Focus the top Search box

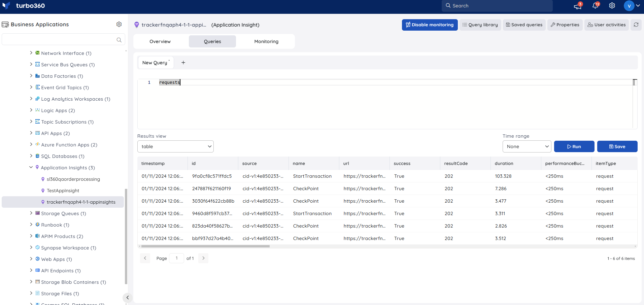point(497,6)
